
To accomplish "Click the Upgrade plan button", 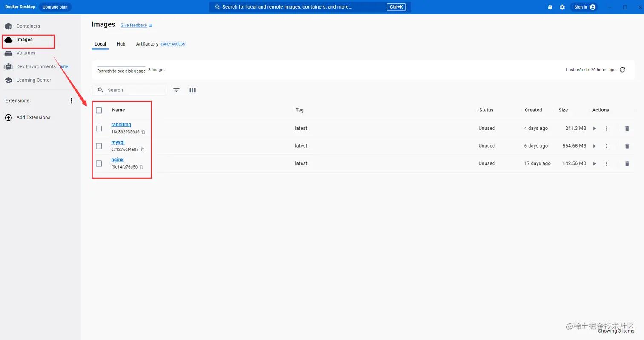I will (x=55, y=7).
